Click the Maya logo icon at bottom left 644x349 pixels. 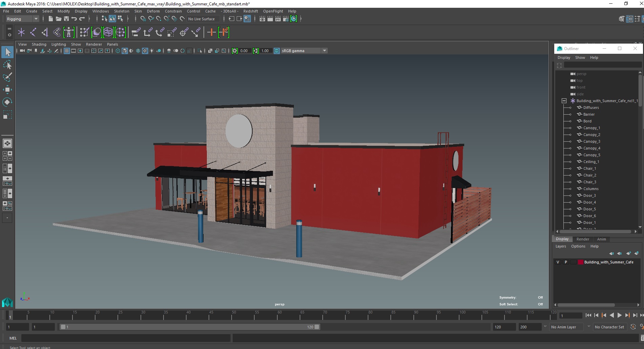pyautogui.click(x=7, y=302)
